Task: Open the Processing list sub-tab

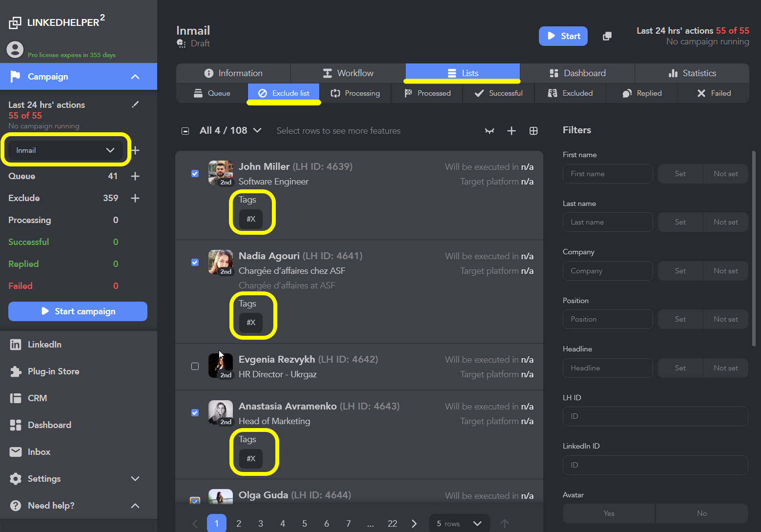Action: coord(355,93)
